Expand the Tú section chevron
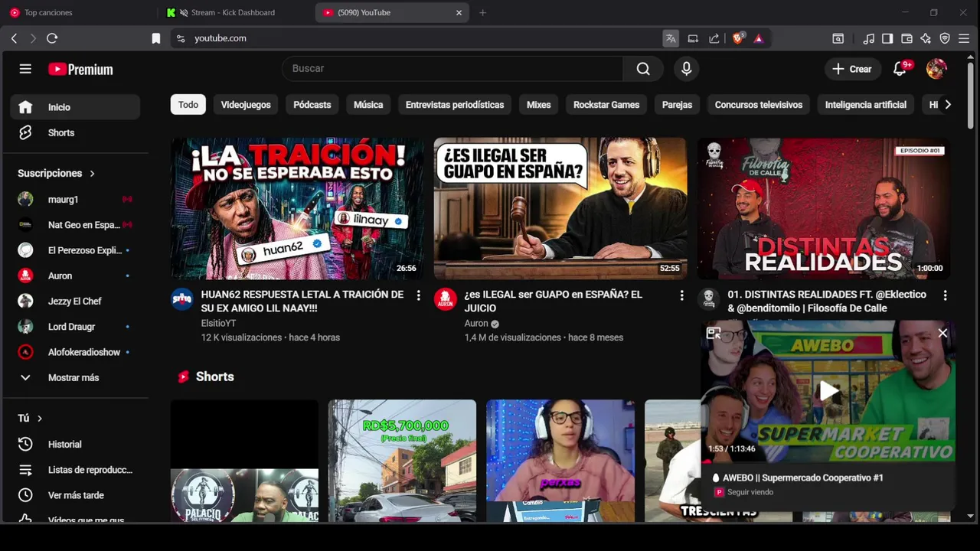This screenshot has width=980, height=551. pyautogui.click(x=40, y=419)
